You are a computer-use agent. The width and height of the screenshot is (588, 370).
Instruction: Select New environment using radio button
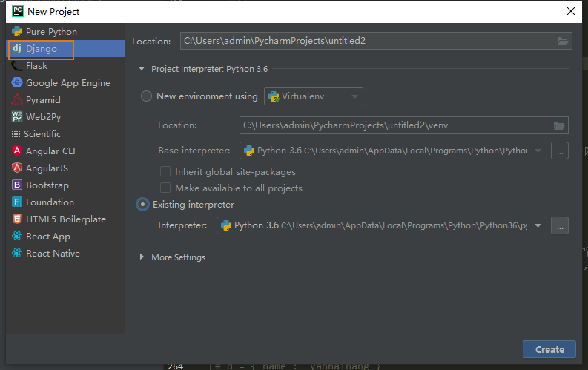pos(146,96)
